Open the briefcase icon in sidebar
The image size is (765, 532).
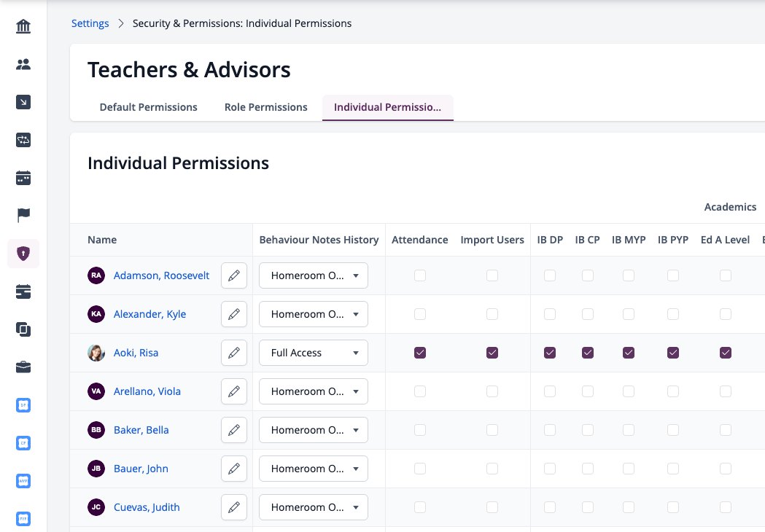[23, 367]
